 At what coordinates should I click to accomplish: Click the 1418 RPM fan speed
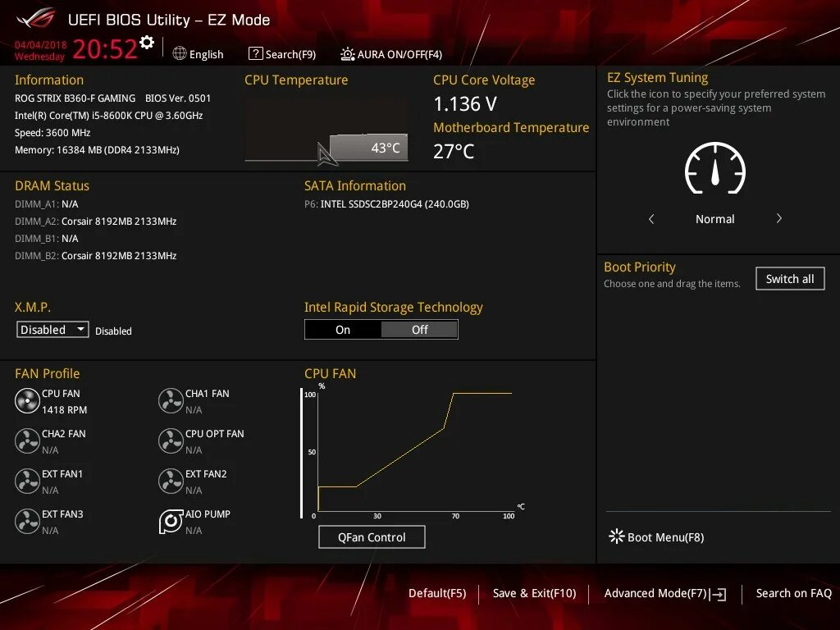64,410
